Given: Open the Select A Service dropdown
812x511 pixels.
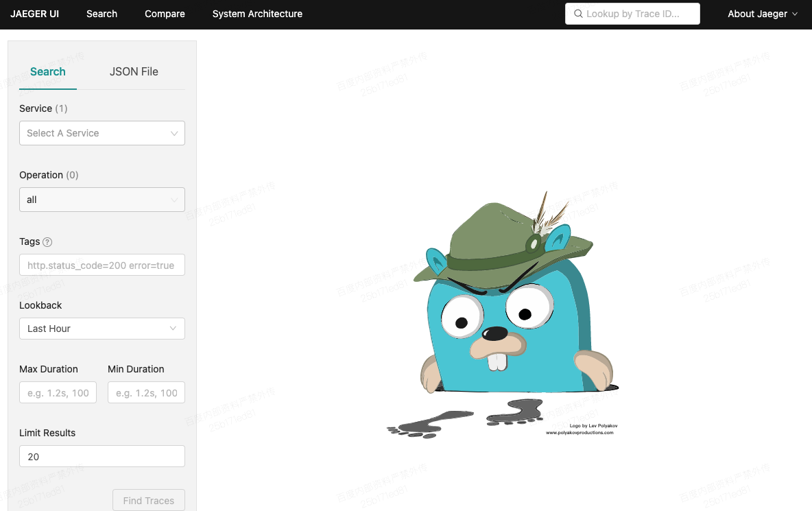Looking at the screenshot, I should pyautogui.click(x=102, y=133).
